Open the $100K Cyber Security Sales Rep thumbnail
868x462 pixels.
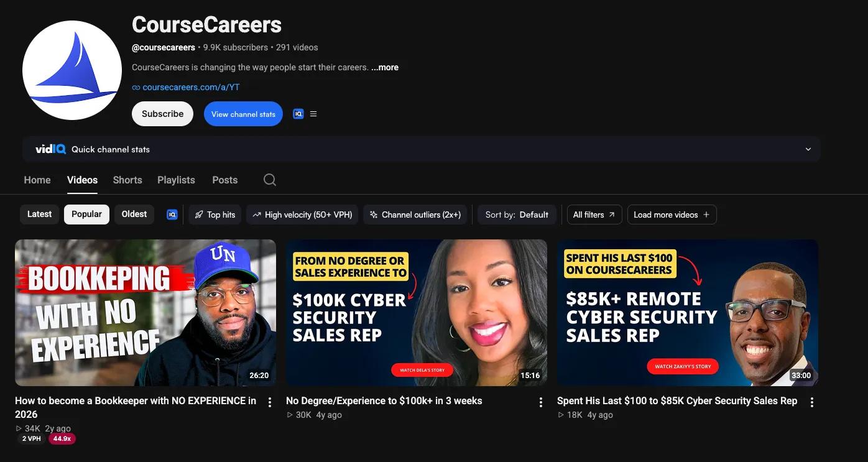pos(417,313)
